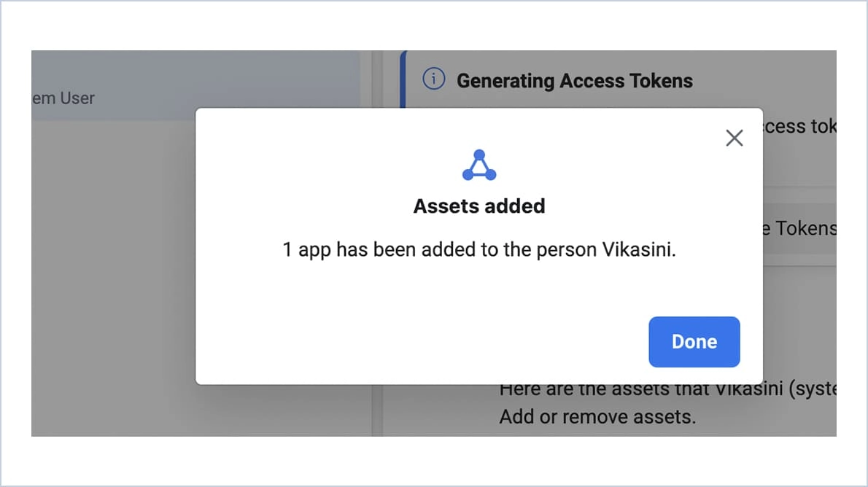The image size is (868, 487).
Task: Click the Done button
Action: click(694, 341)
